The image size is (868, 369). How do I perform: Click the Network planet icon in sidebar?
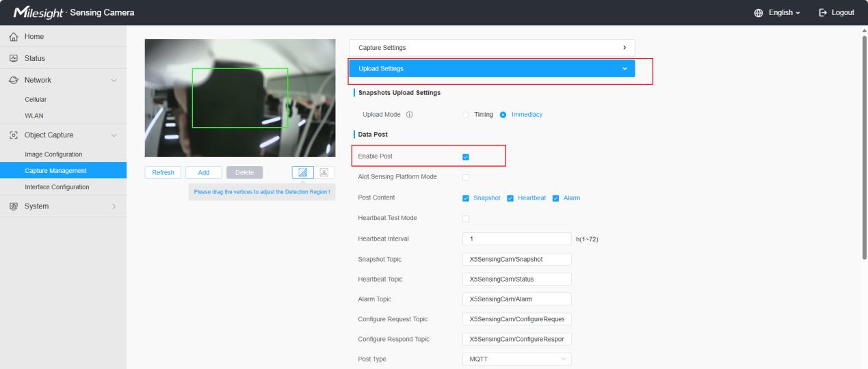point(13,81)
